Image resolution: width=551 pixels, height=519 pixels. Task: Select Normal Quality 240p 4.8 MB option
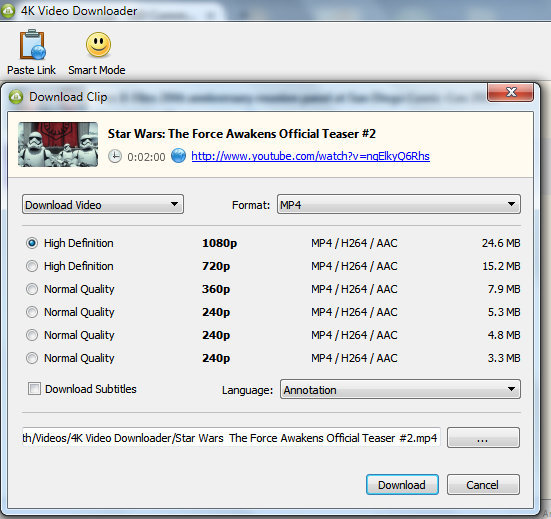click(32, 335)
